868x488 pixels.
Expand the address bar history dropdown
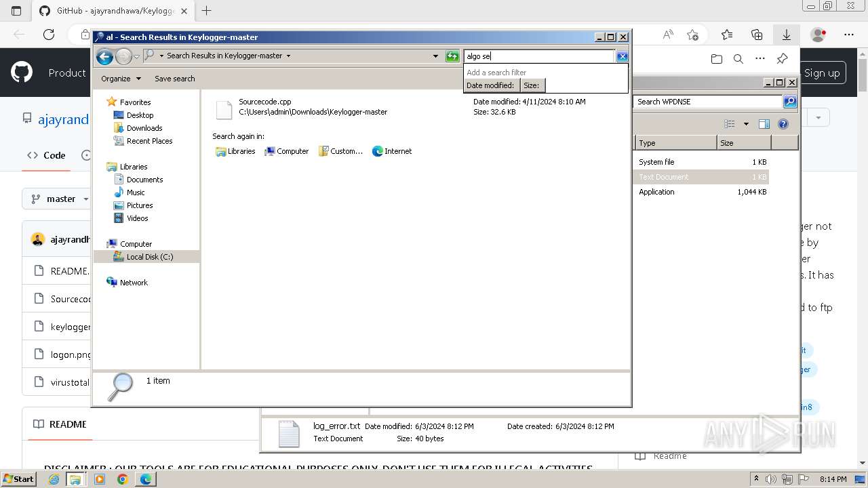pyautogui.click(x=435, y=56)
